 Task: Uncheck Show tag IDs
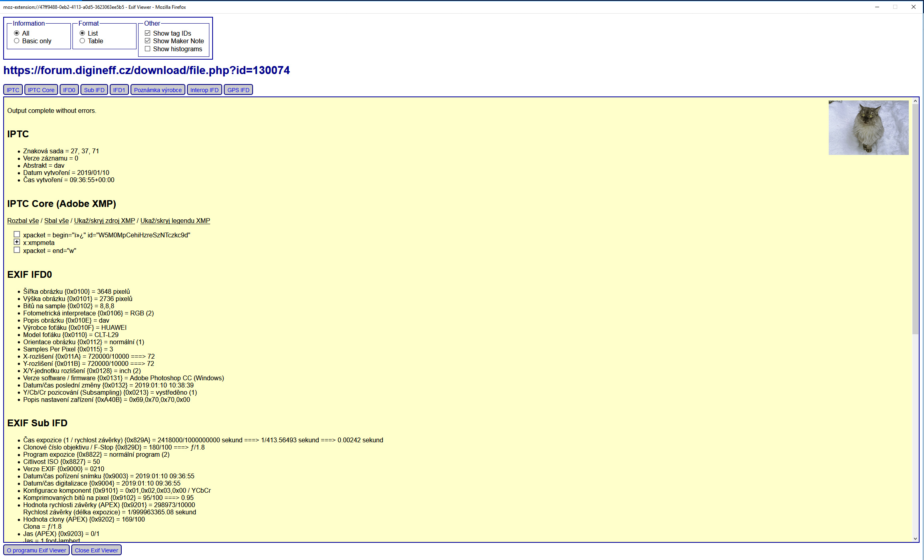pos(148,33)
